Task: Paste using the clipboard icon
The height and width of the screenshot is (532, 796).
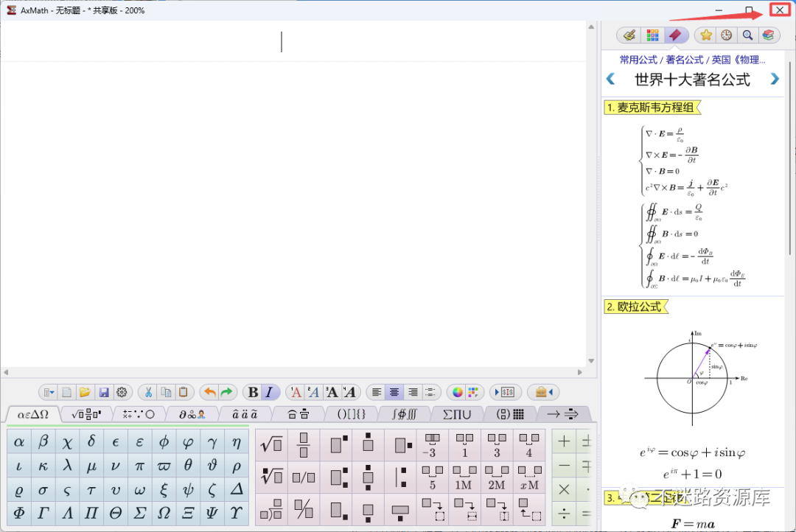Action: point(184,392)
